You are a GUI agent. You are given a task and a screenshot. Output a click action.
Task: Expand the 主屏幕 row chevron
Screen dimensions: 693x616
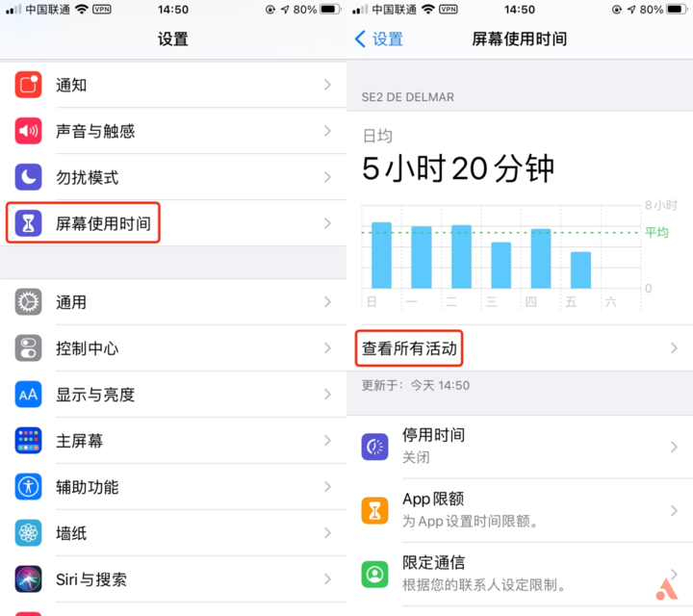(327, 441)
